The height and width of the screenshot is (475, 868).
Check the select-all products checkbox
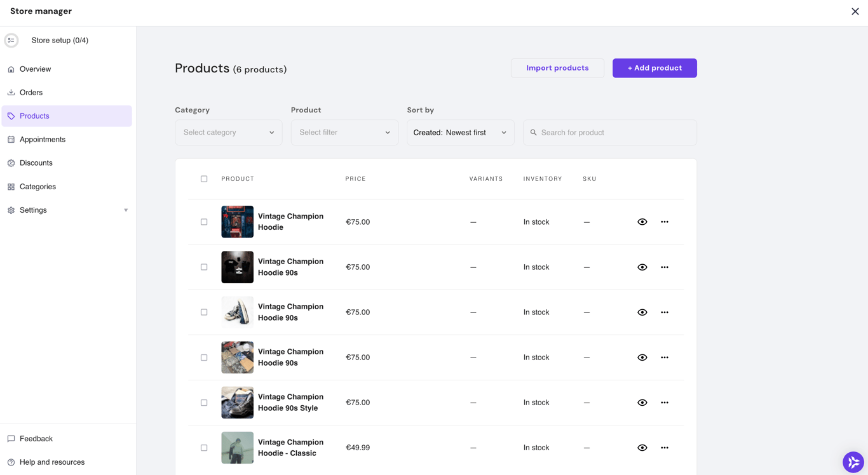click(x=204, y=178)
